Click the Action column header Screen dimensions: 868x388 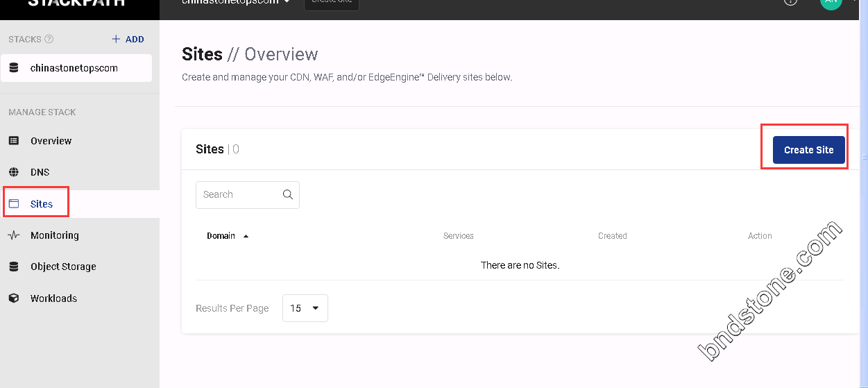(x=760, y=236)
